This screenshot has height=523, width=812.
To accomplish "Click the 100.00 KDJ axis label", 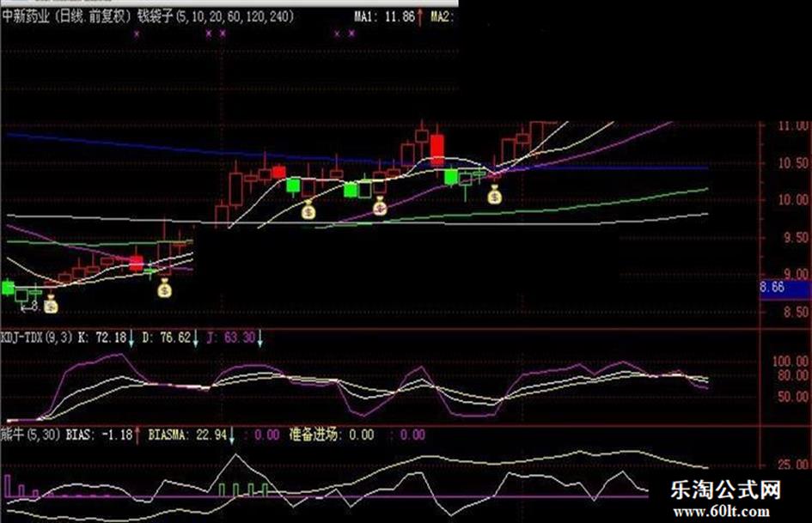I will [x=791, y=361].
